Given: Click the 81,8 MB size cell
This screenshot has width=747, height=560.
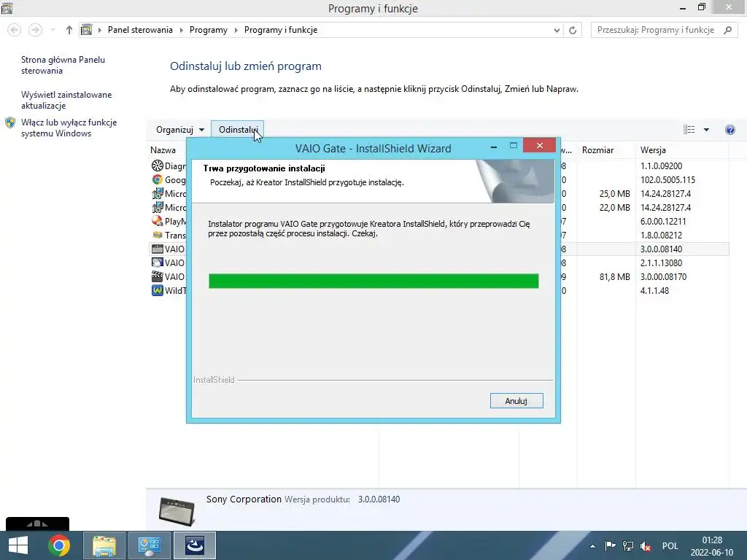Looking at the screenshot, I should 614,276.
